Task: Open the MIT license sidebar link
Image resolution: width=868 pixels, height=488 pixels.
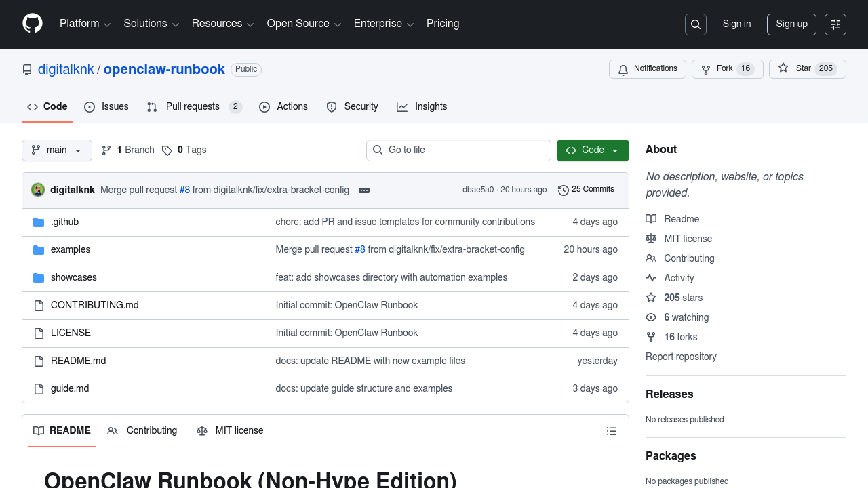Action: point(688,239)
